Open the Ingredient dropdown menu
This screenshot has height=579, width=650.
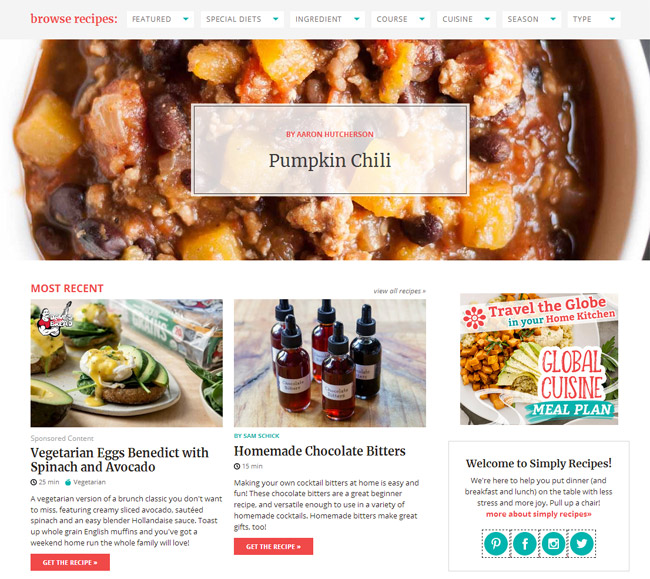327,19
